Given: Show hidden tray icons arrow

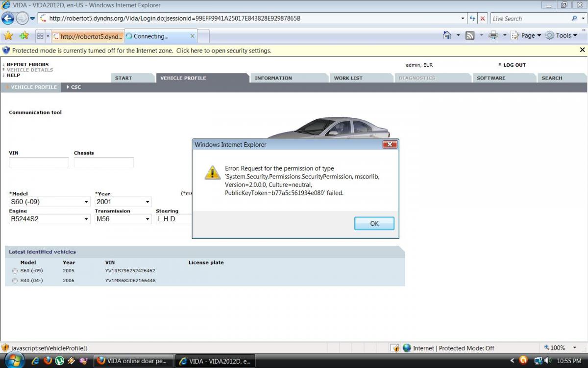Looking at the screenshot, I should coord(513,361).
